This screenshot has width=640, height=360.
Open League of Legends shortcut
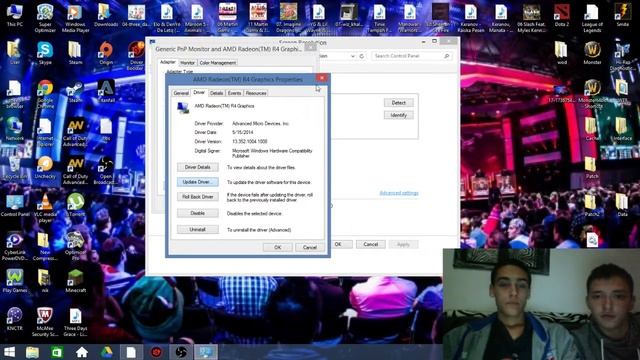pos(592,18)
